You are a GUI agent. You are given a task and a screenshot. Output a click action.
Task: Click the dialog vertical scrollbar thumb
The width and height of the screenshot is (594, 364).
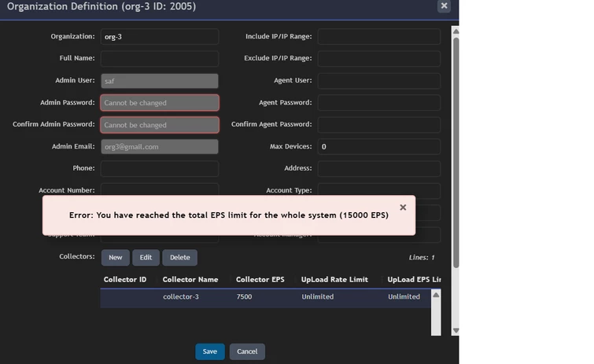click(x=456, y=153)
